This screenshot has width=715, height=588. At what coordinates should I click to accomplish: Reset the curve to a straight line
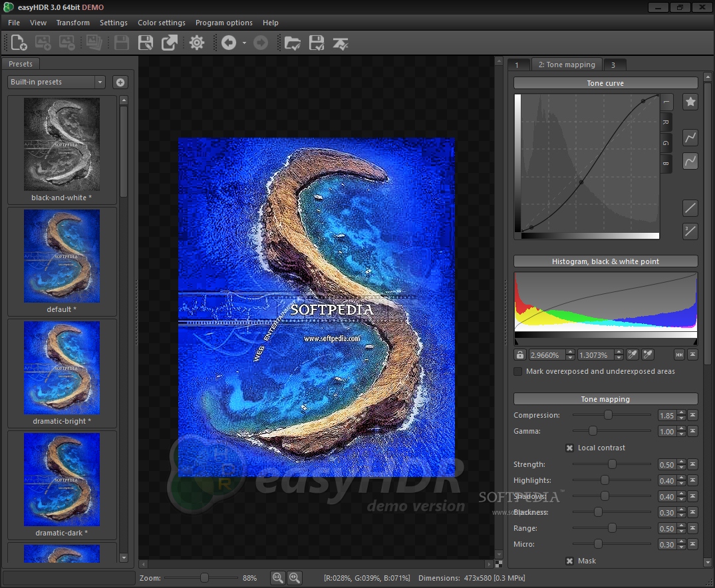pos(690,208)
